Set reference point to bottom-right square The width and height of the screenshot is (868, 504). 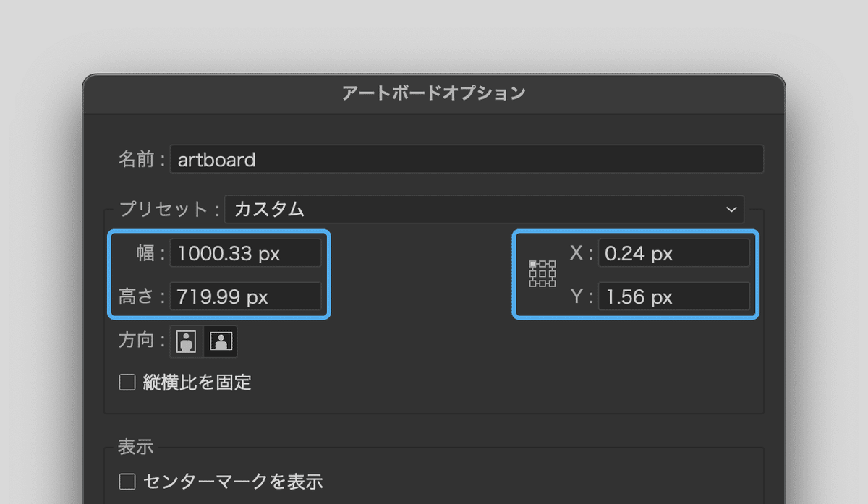coord(552,283)
